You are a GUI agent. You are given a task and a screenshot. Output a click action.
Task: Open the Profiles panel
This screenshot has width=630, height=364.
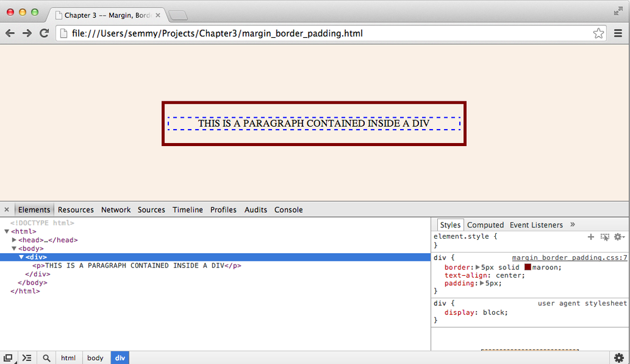[x=224, y=210]
